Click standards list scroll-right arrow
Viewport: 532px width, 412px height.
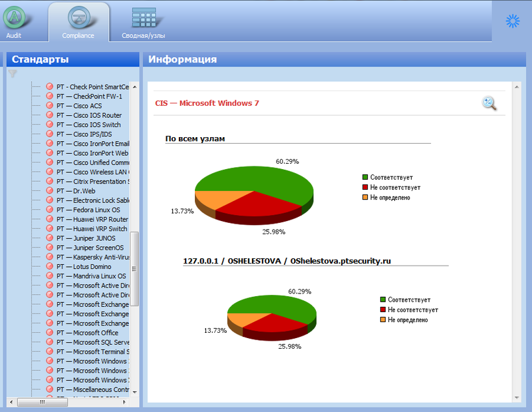point(124,402)
